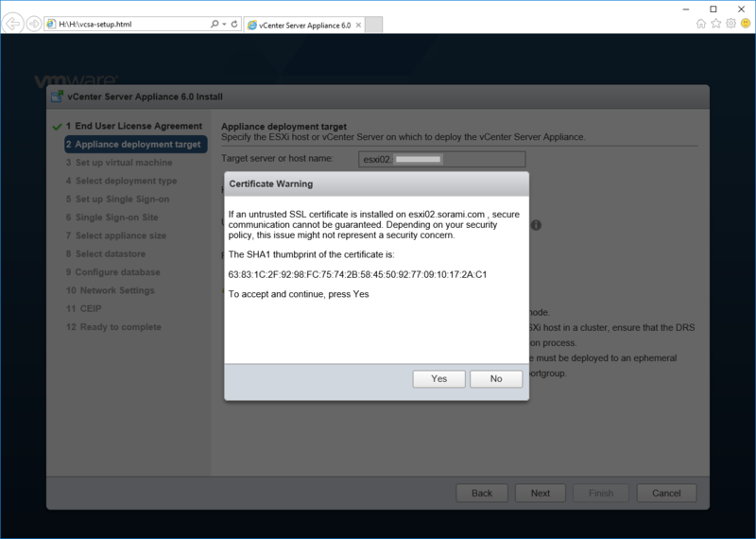Viewport: 756px width, 539px height.
Task: Refresh the page with reload icon
Action: (x=234, y=24)
